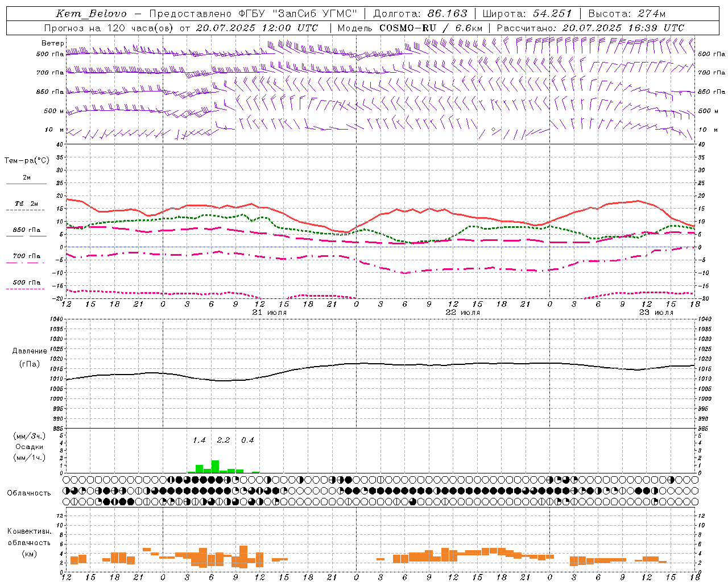Click the grid resolution 6.6км
728x582 pixels.
[469, 28]
